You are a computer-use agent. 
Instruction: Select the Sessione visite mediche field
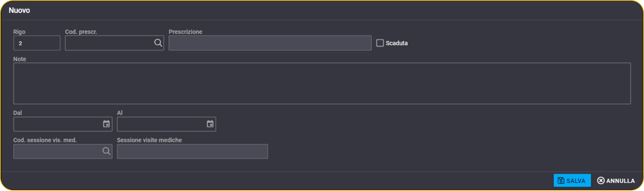[192, 151]
